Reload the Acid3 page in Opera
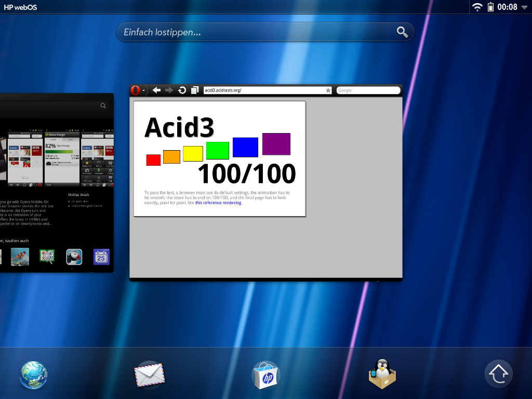 pyautogui.click(x=182, y=90)
